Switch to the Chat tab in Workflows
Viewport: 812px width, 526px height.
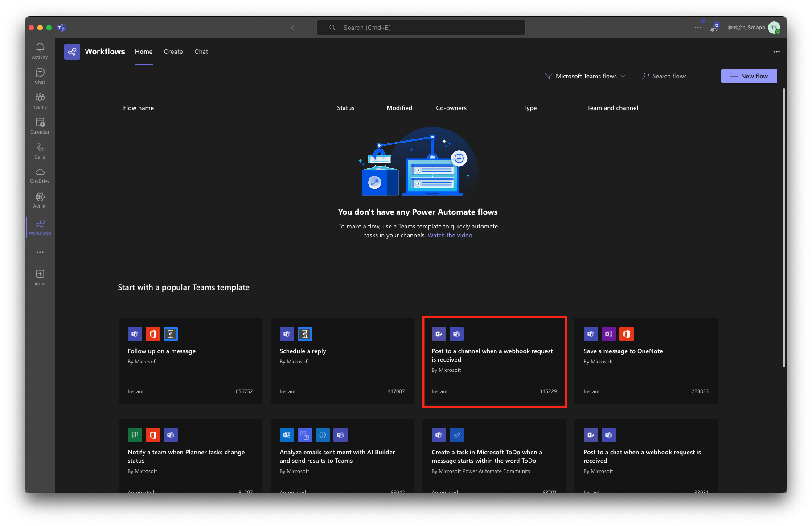(201, 52)
